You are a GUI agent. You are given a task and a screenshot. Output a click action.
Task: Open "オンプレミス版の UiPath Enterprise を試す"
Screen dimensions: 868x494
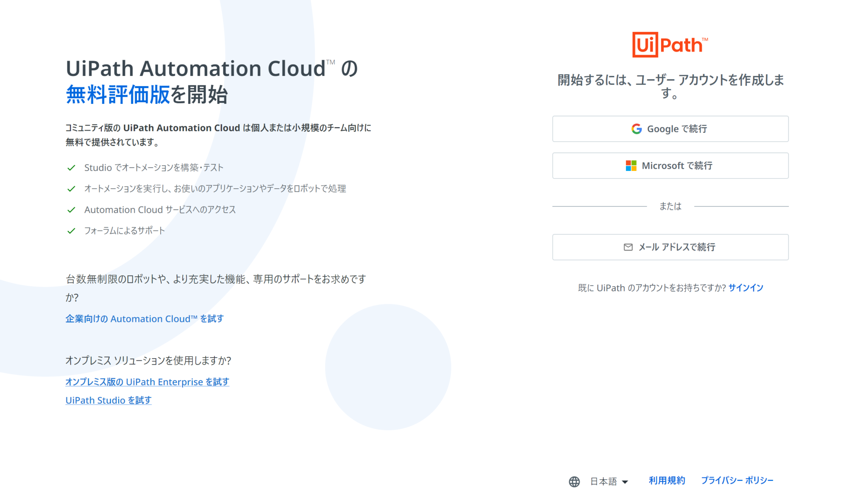147,382
